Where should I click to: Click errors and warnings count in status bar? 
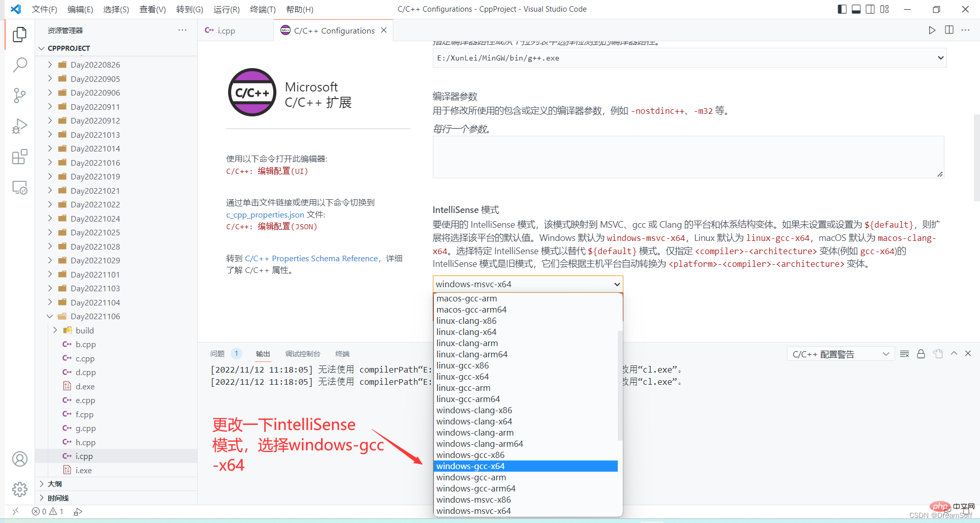pos(48,511)
